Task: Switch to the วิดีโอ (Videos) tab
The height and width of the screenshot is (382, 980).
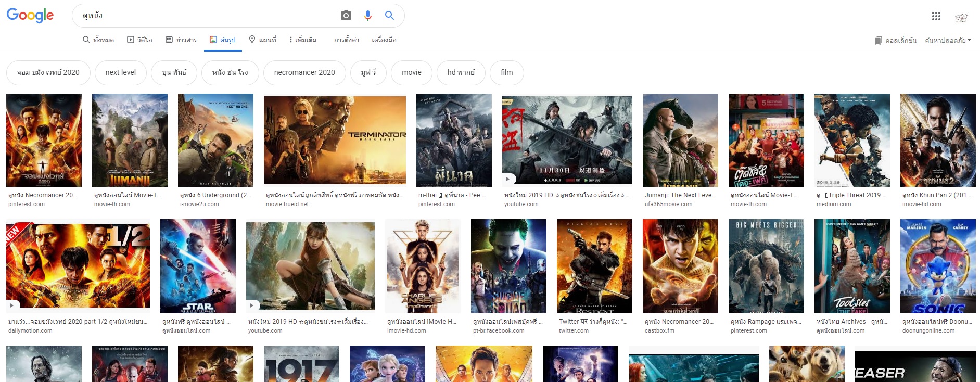Action: pyautogui.click(x=139, y=40)
